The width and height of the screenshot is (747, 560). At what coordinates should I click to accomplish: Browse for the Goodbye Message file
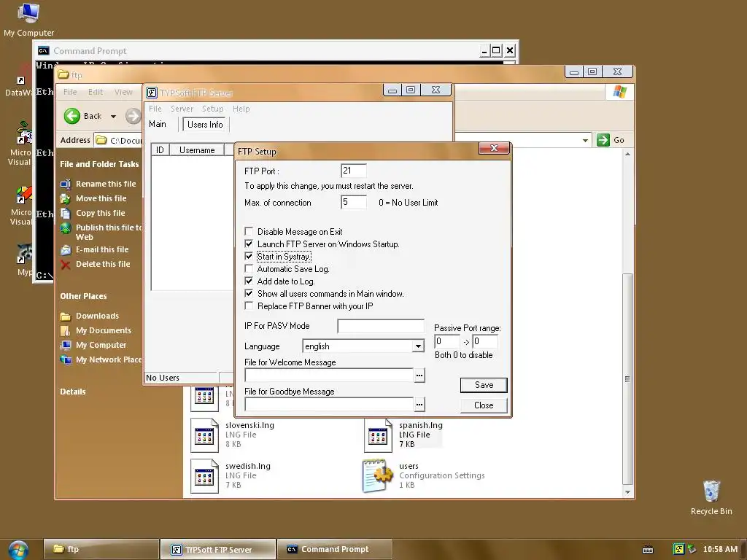tap(419, 404)
